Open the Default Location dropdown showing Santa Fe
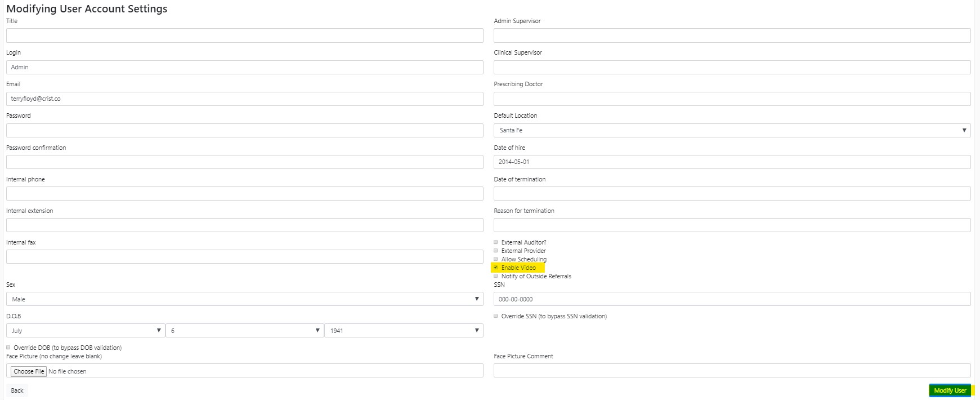The width and height of the screenshot is (980, 400). click(x=732, y=130)
